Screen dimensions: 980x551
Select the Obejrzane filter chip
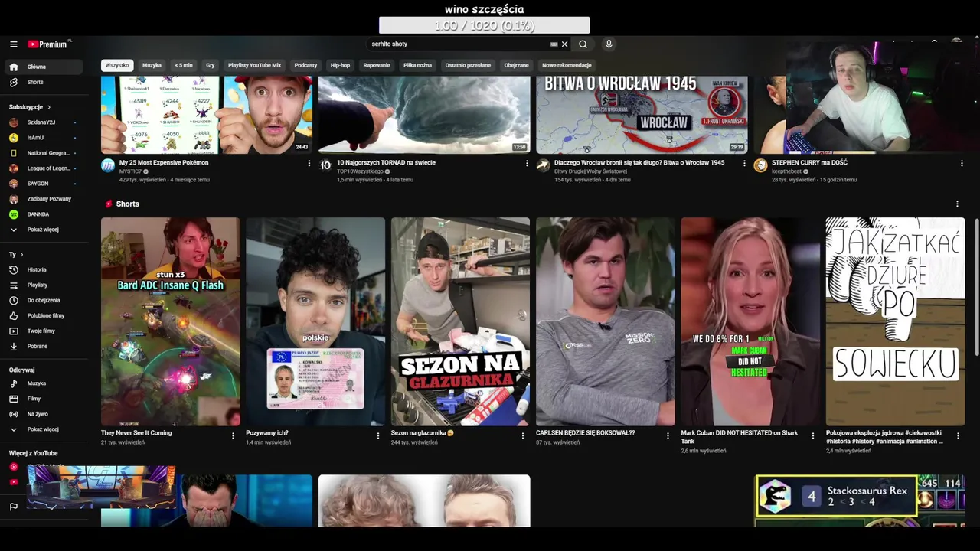(x=516, y=65)
